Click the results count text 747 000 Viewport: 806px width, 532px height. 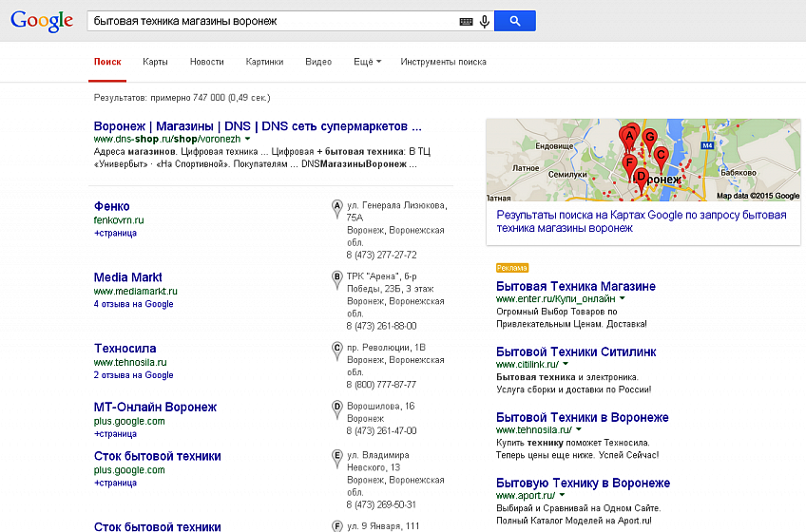point(209,97)
